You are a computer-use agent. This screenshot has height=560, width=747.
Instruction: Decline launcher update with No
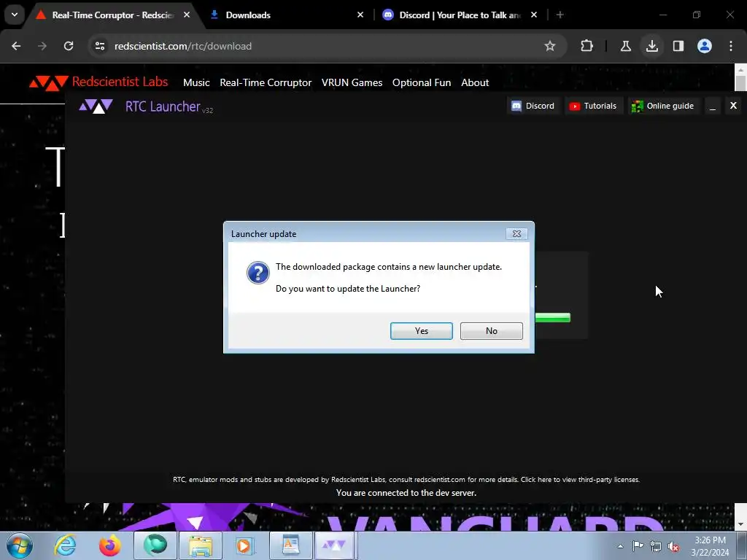(491, 331)
